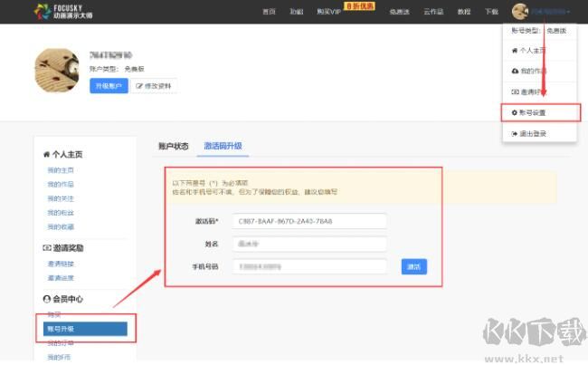Open 邀请进度 in the sidebar
Image resolution: width=588 pixels, height=365 pixels.
(x=61, y=278)
